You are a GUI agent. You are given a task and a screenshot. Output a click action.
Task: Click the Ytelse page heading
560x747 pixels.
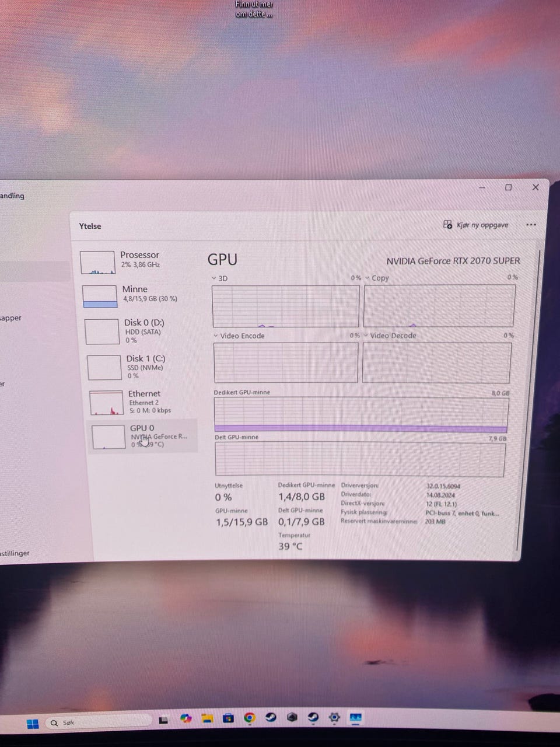click(90, 226)
